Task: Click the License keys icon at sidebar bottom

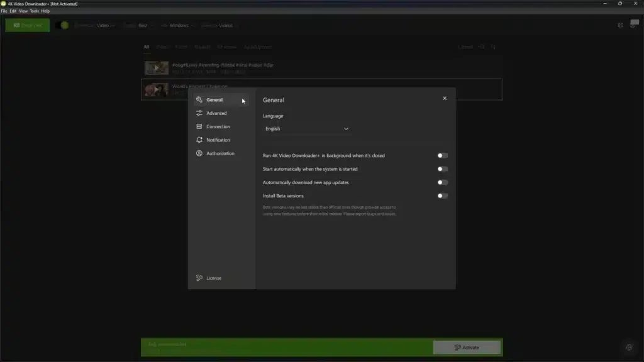Action: tap(199, 278)
